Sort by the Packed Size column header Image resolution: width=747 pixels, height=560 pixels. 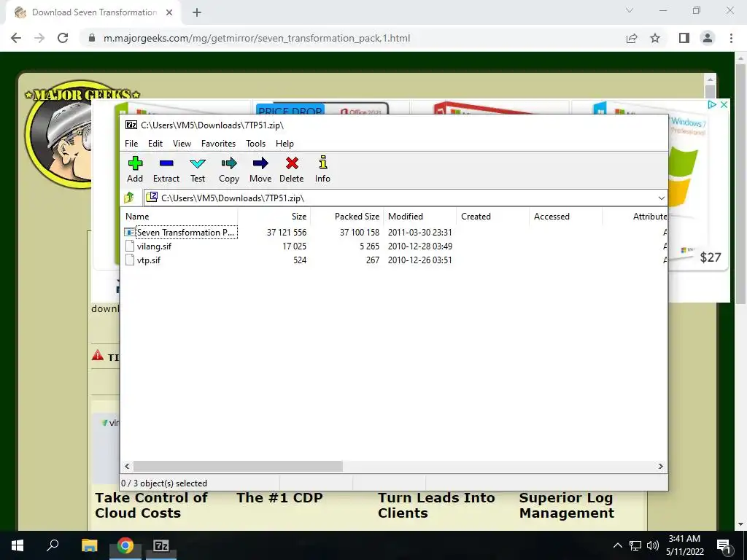[x=347, y=216]
